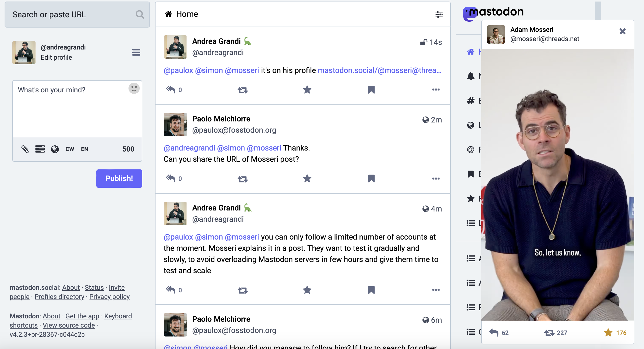The height and width of the screenshot is (349, 644).
Task: Focus the 'What's on your mind?' text box
Action: [77, 109]
